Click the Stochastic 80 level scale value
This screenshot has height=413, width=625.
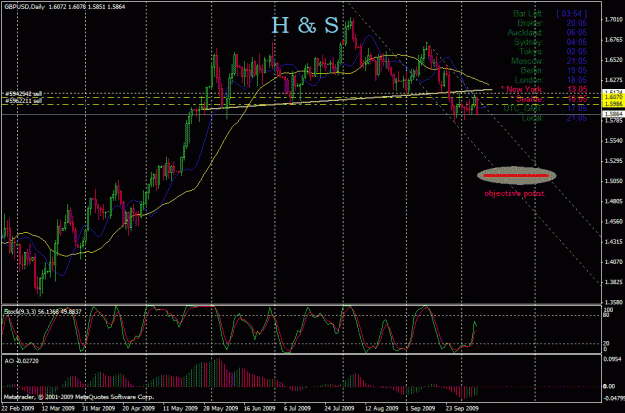click(x=608, y=315)
